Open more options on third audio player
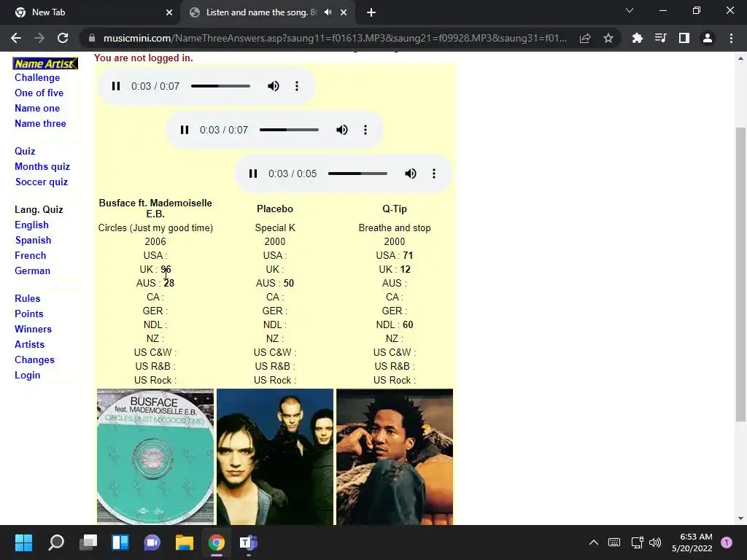The width and height of the screenshot is (747, 560). coord(434,174)
